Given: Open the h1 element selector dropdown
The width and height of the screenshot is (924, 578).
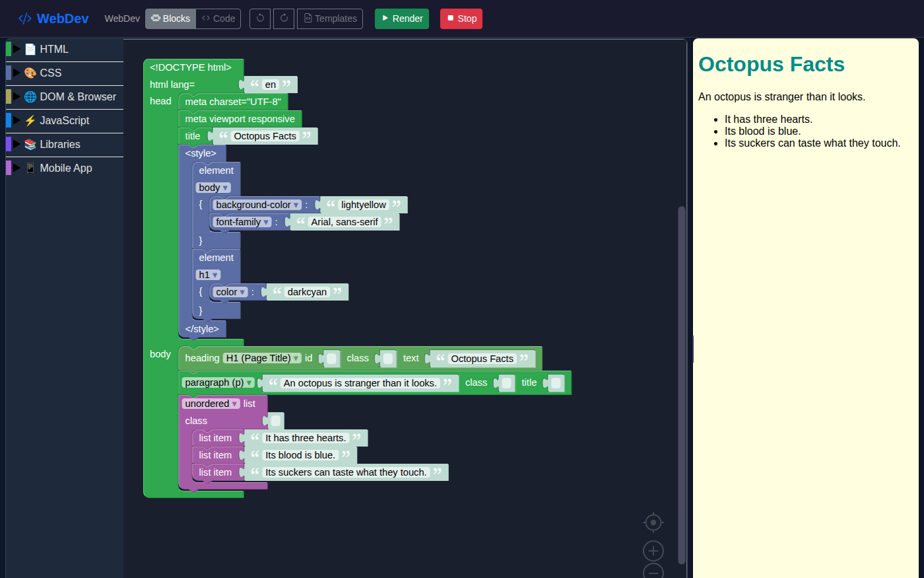Looking at the screenshot, I should (x=209, y=275).
